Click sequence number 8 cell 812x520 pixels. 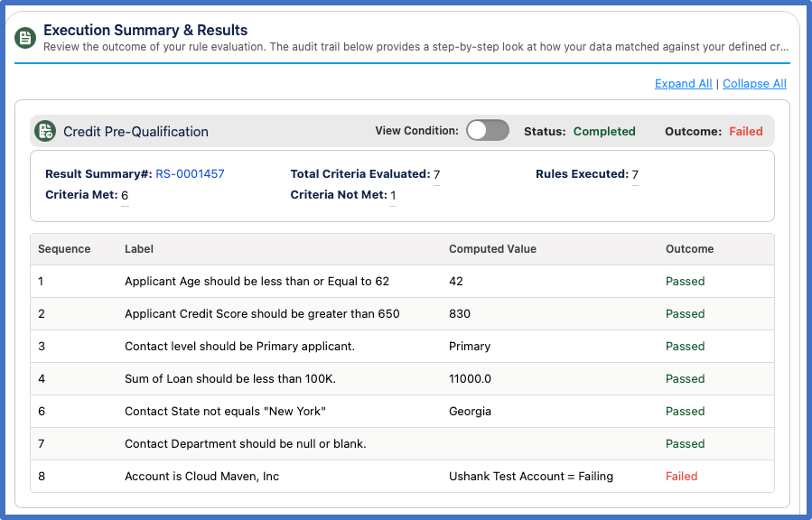pos(42,477)
